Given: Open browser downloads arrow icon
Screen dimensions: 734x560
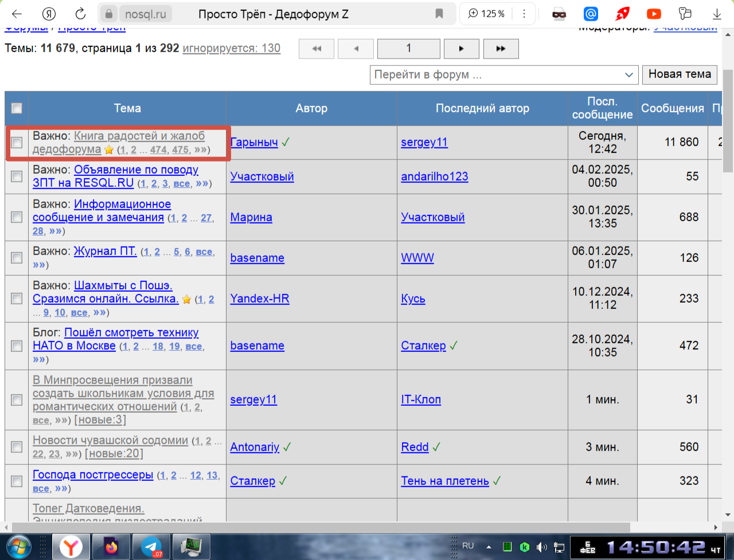Looking at the screenshot, I should point(717,14).
